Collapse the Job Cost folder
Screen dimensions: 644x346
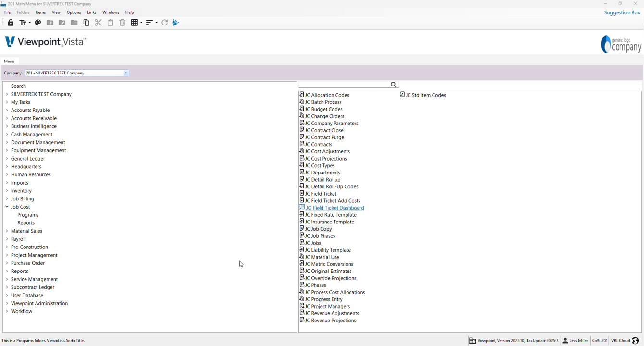[7, 207]
